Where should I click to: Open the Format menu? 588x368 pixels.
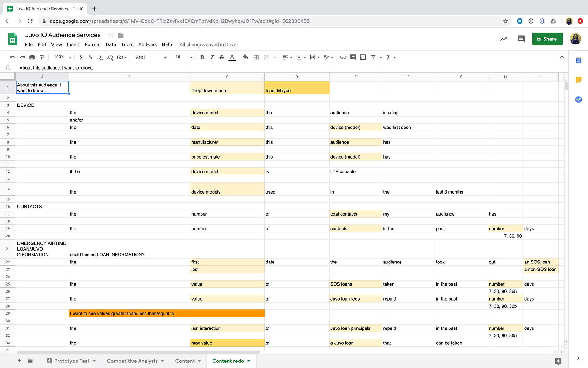(93, 44)
